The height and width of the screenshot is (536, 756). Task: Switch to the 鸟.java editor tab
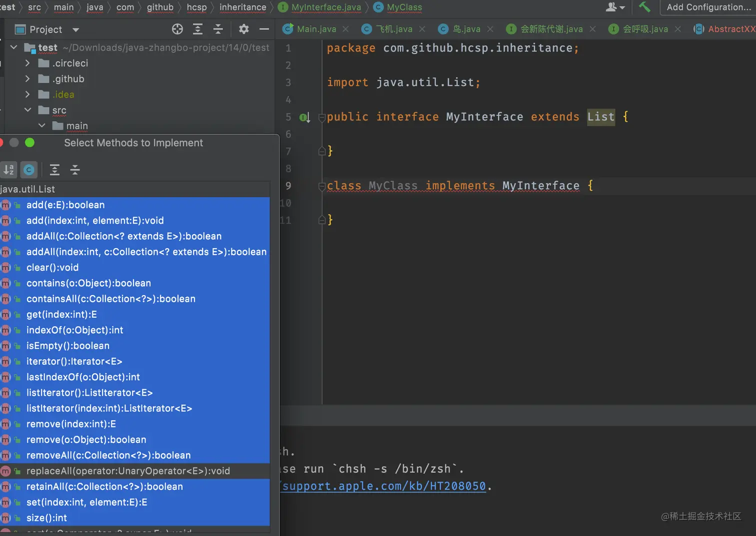(x=466, y=29)
